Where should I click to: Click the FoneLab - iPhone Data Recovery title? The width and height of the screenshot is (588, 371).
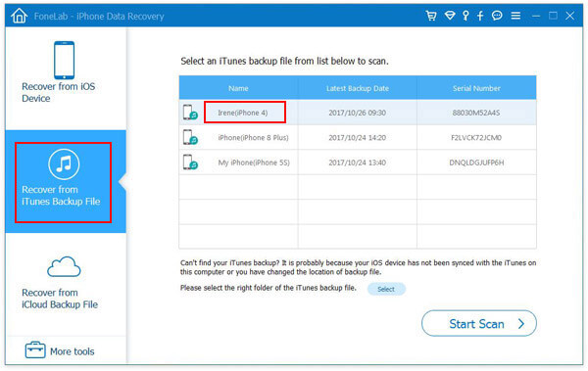[99, 16]
